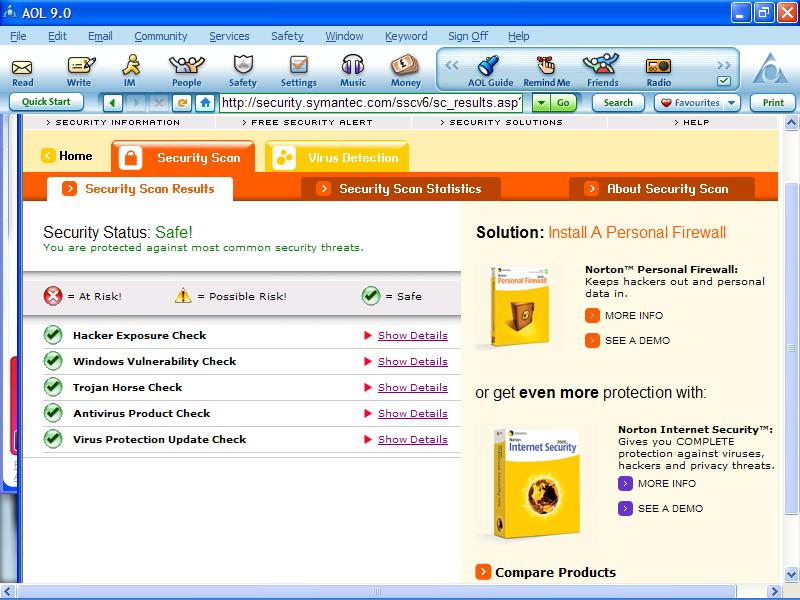Open the Settings icon
This screenshot has height=600, width=800.
pos(298,71)
